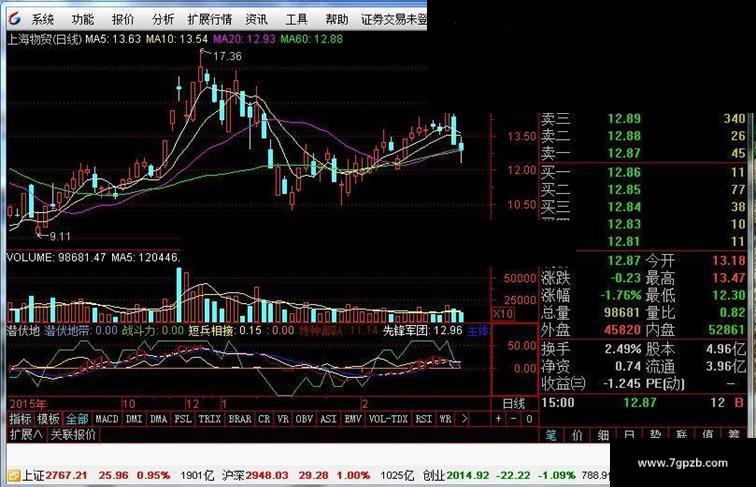Open the 日线 period selector
Screen dimensions: 756x487
click(x=514, y=404)
